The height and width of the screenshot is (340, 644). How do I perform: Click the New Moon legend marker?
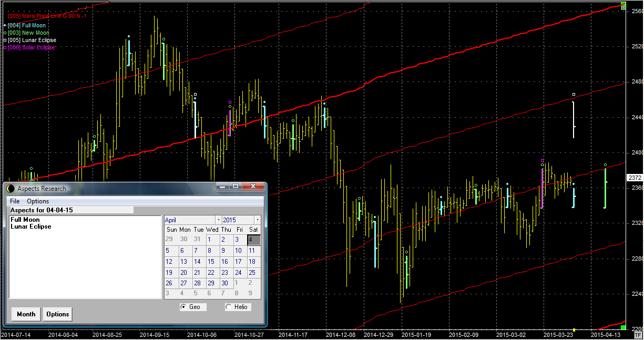pos(5,33)
